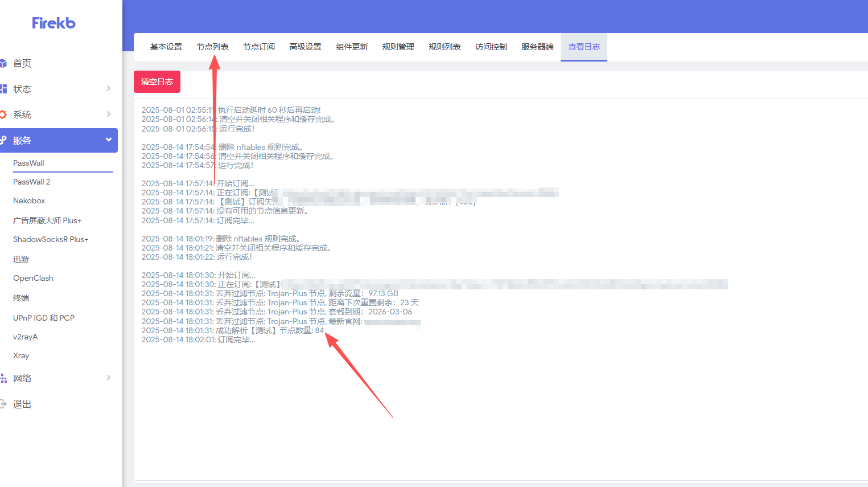Screen dimensions: 868x487
Task: Click the Firekb logo
Action: [x=54, y=23]
